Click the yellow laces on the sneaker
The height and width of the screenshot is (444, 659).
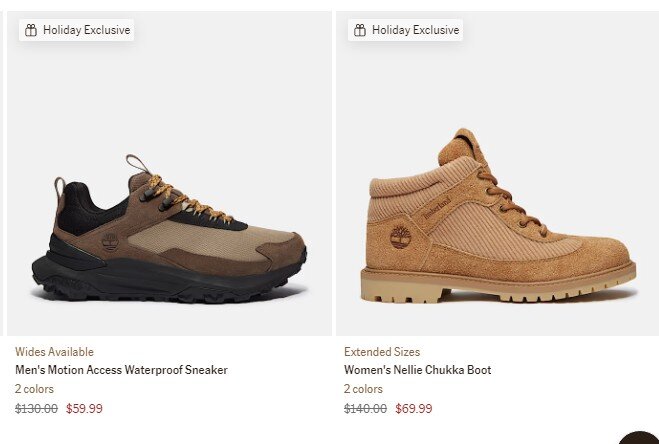[x=190, y=200]
